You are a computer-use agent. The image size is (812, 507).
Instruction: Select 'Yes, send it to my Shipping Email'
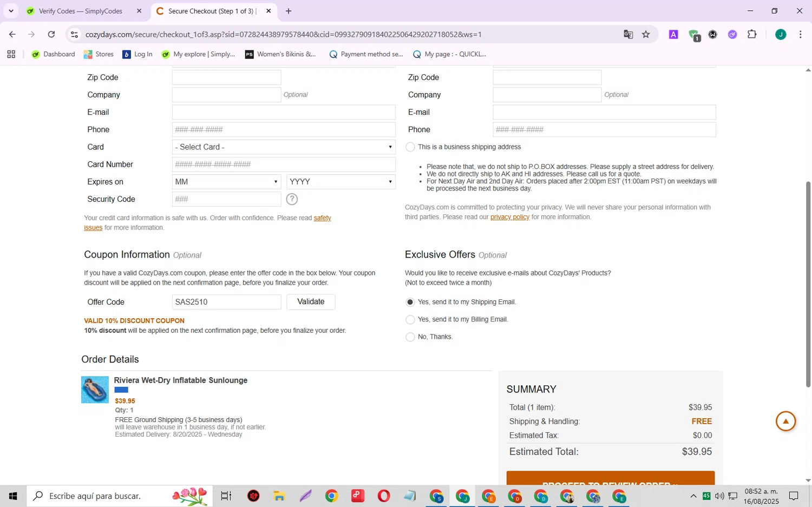[x=410, y=302]
